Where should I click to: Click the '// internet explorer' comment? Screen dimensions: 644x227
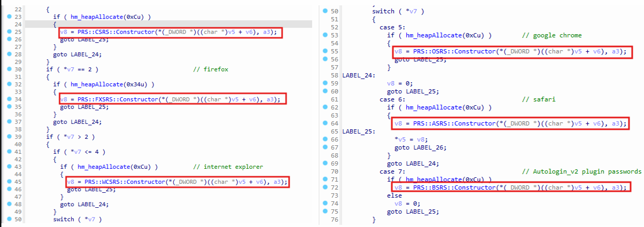[228, 167]
